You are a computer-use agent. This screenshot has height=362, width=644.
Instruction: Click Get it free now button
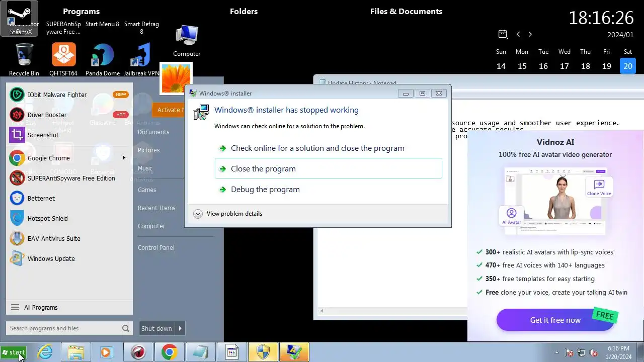coord(555,320)
